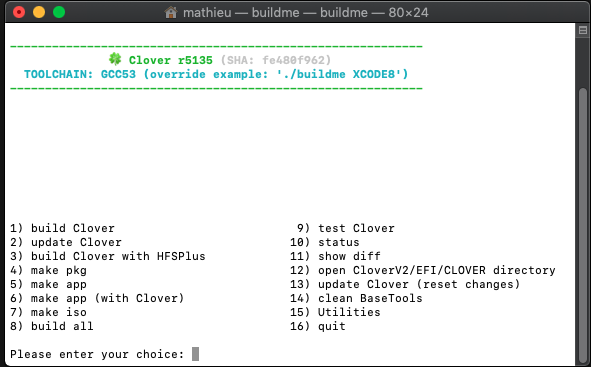Click the home folder icon in title bar
This screenshot has width=591, height=367.
(x=171, y=12)
